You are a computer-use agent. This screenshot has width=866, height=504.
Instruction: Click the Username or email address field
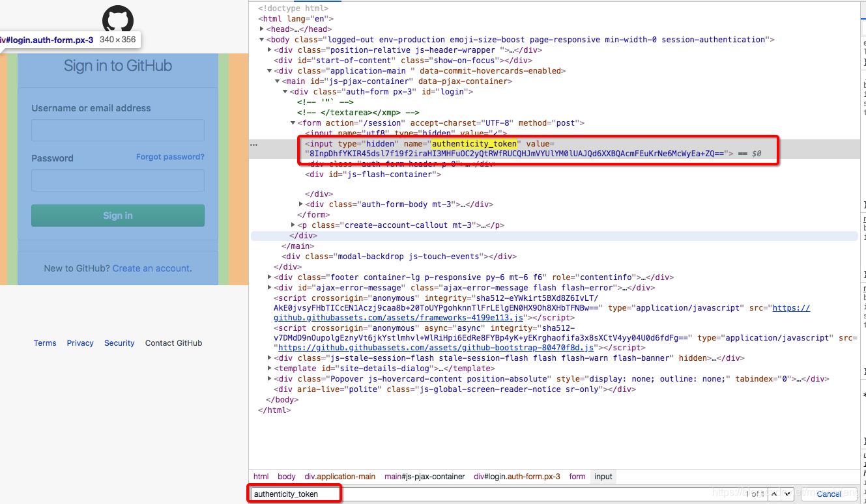coord(118,130)
